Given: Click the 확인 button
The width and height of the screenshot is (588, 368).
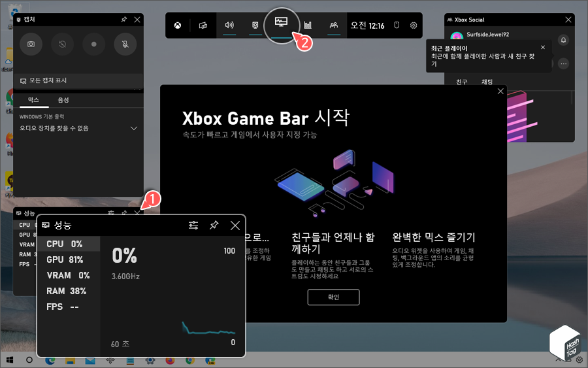Looking at the screenshot, I should [333, 297].
